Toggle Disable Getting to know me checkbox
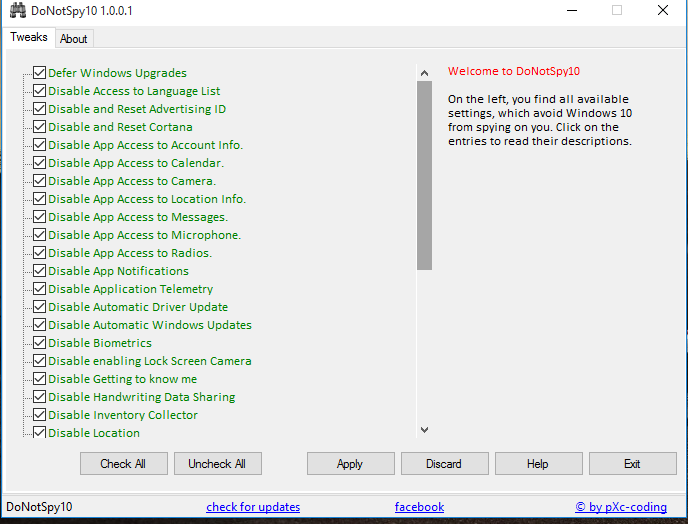Image resolution: width=688 pixels, height=524 pixels. coord(39,378)
